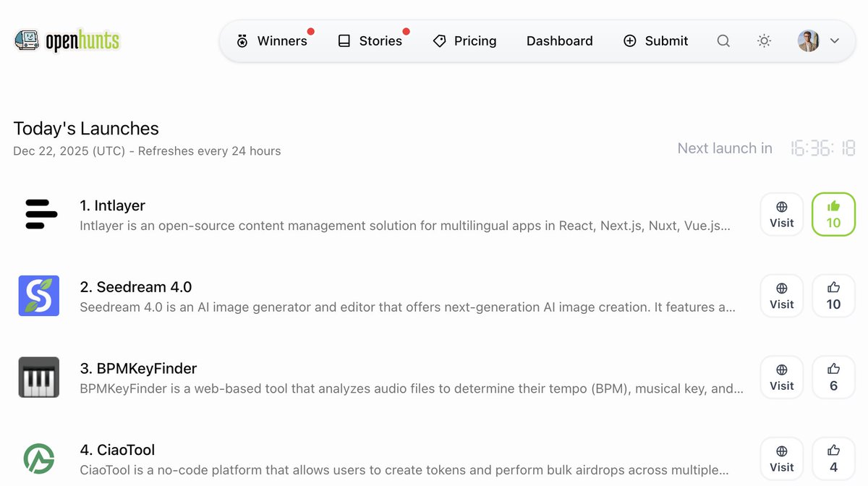
Task: Click the Intlayer description text
Action: 405,226
